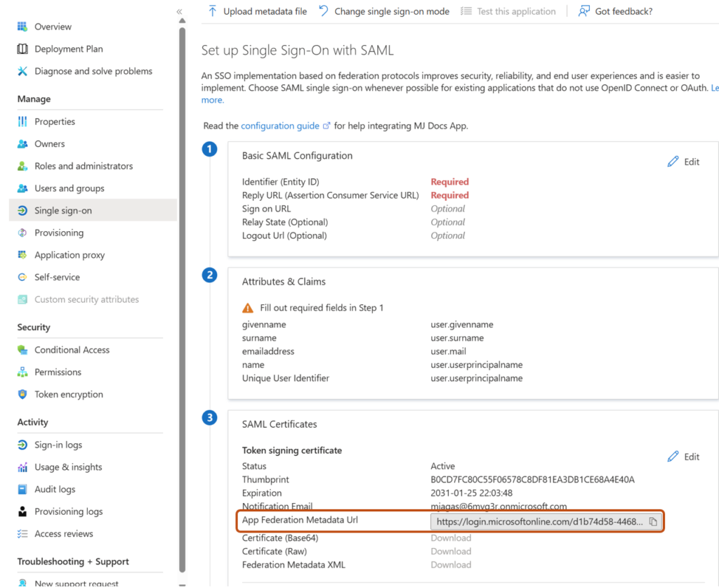This screenshot has width=719, height=588.
Task: Download the Certificate (Base64)
Action: click(x=451, y=538)
